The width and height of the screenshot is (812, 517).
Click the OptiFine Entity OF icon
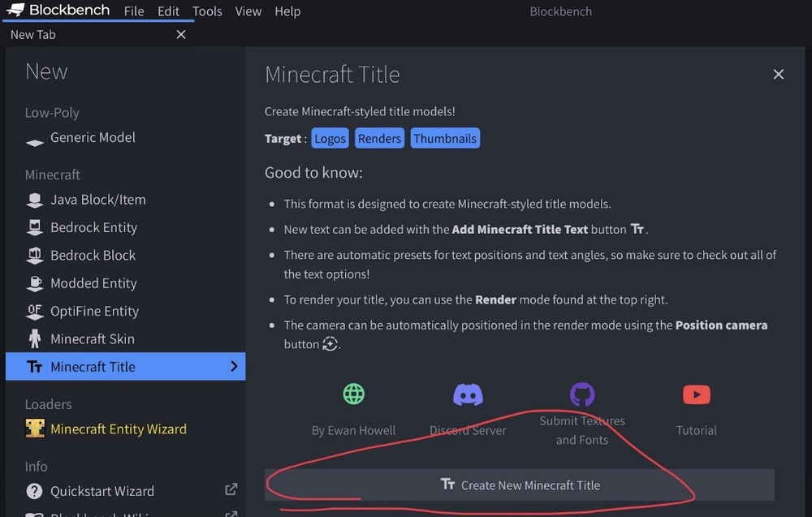(x=35, y=312)
